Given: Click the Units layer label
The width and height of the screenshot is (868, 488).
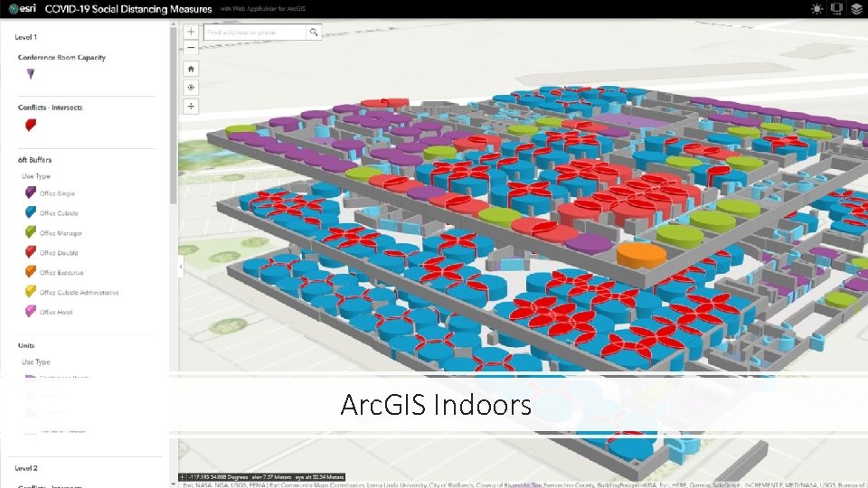Looking at the screenshot, I should pos(26,345).
